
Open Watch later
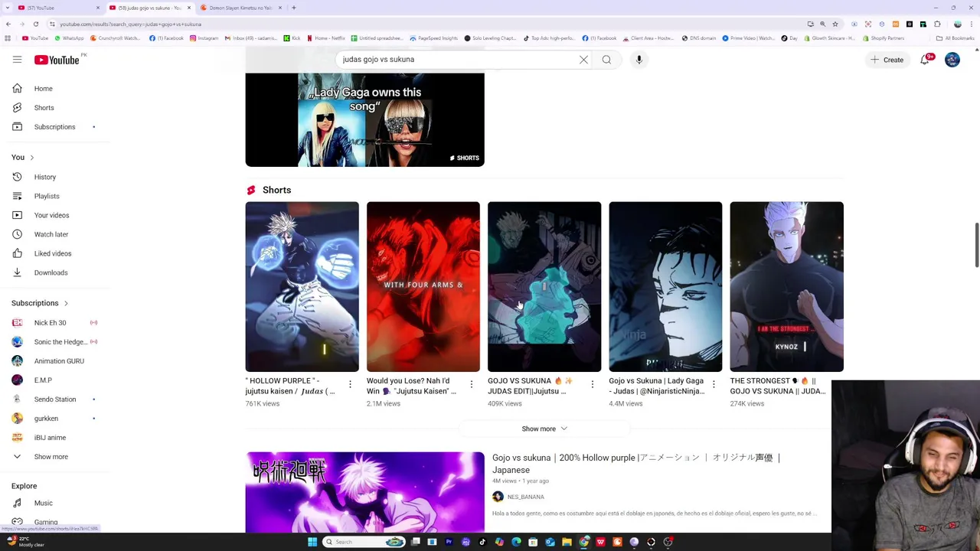tap(52, 234)
